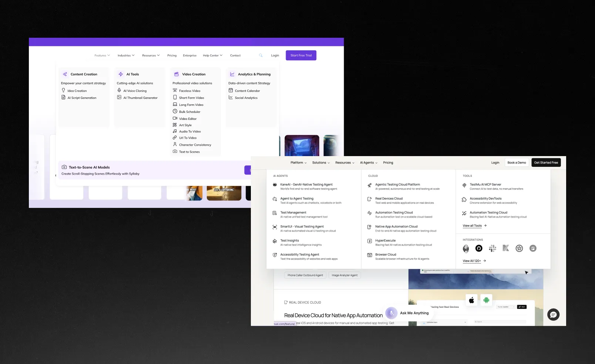Click the GitHub integration icon
The width and height of the screenshot is (595, 364).
(x=479, y=248)
